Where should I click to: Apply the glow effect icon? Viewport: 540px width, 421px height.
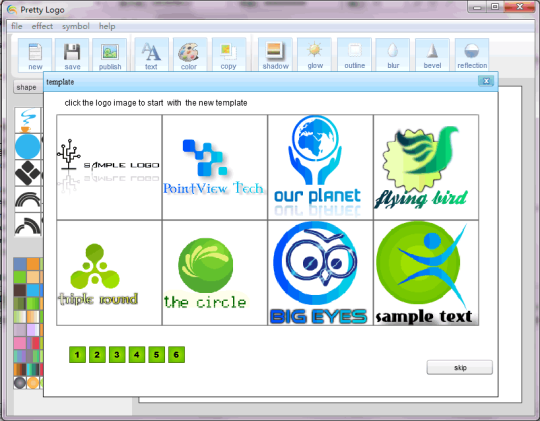(x=315, y=55)
